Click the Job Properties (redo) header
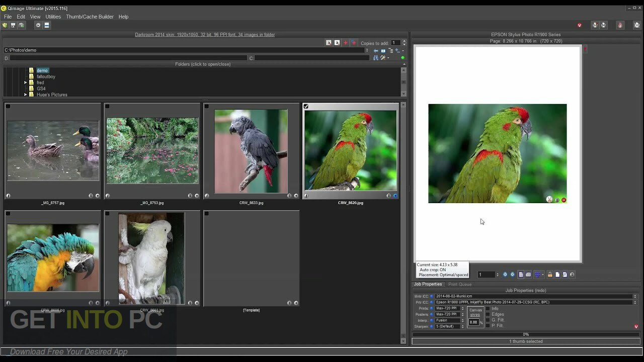The width and height of the screenshot is (644, 362). pyautogui.click(x=526, y=291)
